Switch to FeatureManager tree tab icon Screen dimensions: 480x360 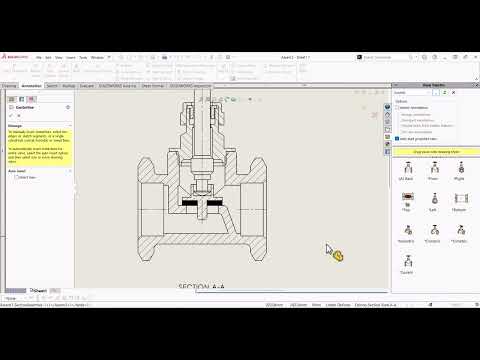(12, 99)
